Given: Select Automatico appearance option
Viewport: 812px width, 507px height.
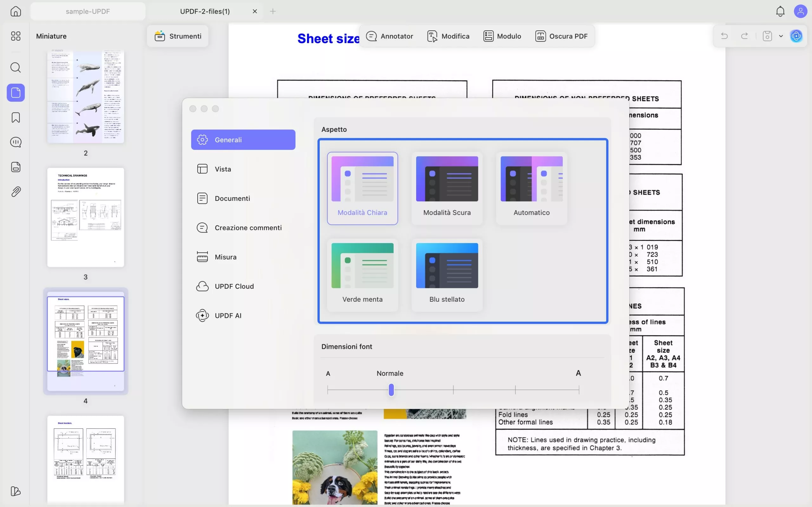Looking at the screenshot, I should [532, 188].
